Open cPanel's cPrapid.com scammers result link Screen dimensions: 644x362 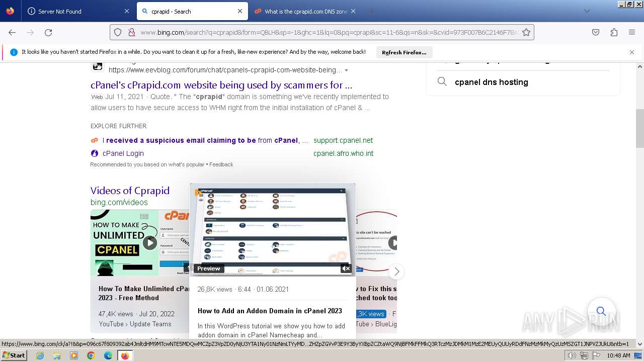[x=221, y=85]
